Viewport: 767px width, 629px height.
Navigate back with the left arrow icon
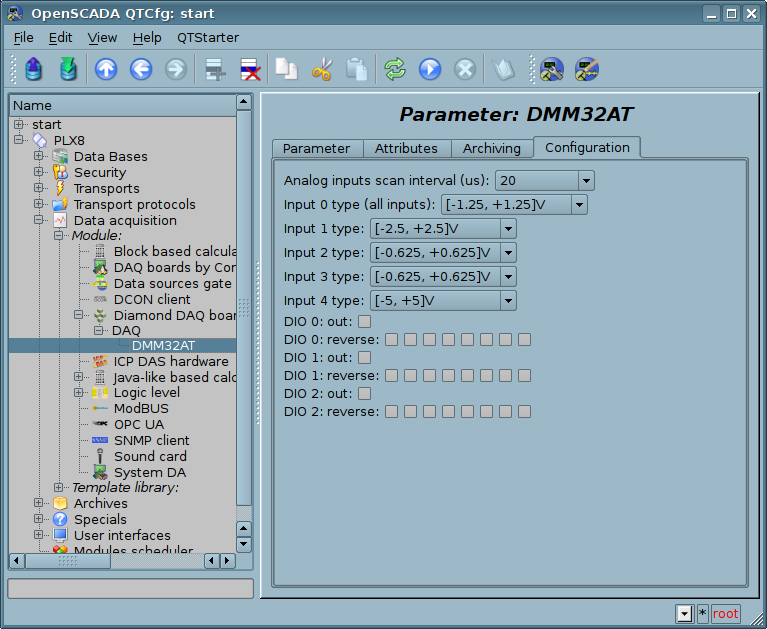[140, 69]
